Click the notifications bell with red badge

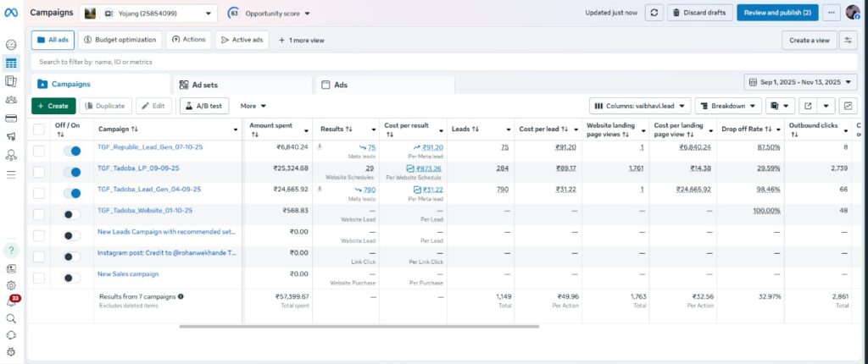[11, 302]
